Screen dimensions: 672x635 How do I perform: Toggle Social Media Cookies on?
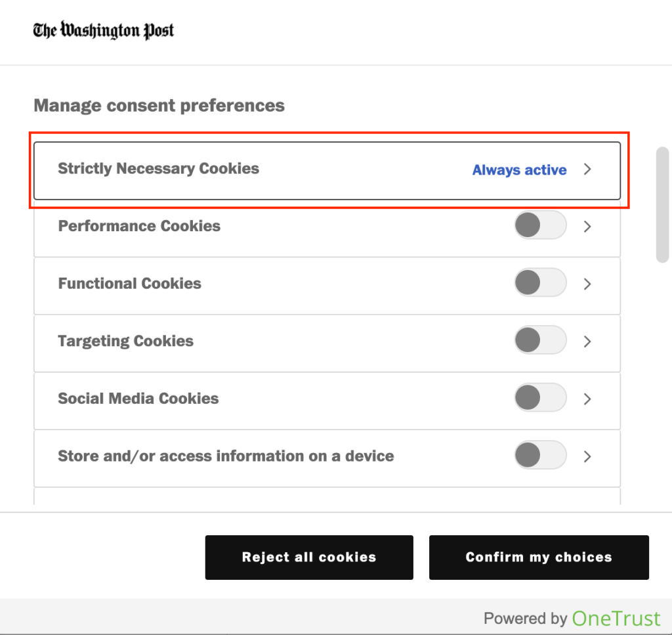(x=539, y=397)
